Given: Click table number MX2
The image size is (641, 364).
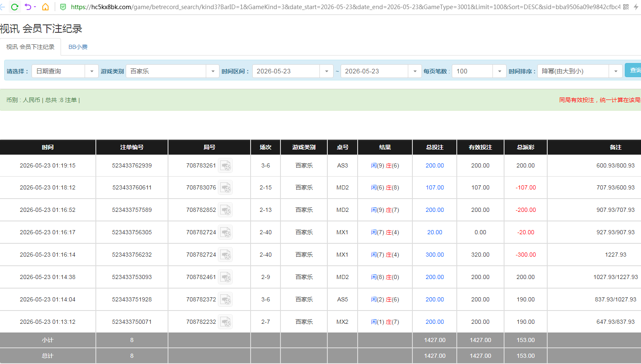Looking at the screenshot, I should pyautogui.click(x=342, y=322).
